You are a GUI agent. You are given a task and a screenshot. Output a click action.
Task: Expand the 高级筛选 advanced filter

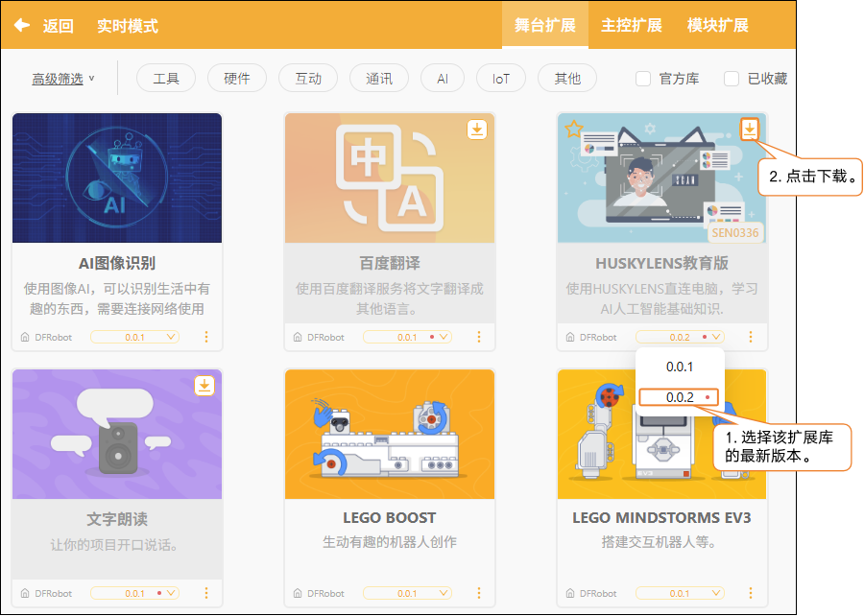(62, 79)
